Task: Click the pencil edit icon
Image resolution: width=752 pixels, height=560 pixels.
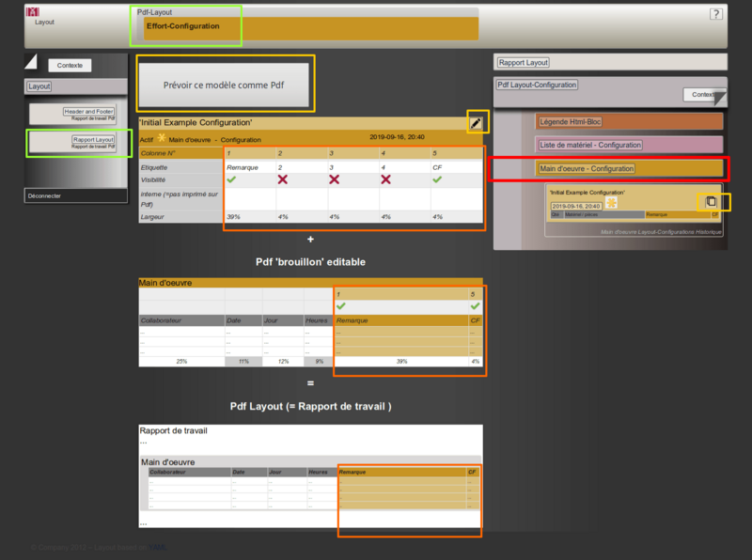Action: pyautogui.click(x=478, y=122)
